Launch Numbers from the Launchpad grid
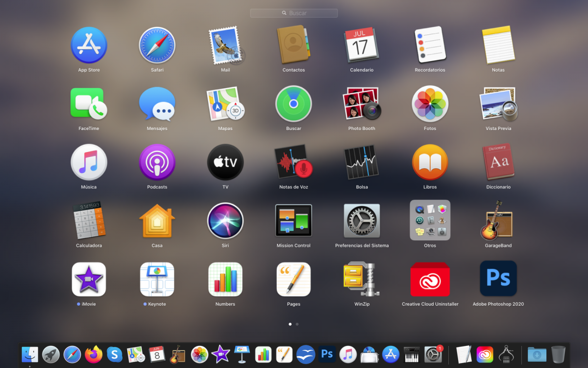This screenshot has height=368, width=588. tap(225, 279)
